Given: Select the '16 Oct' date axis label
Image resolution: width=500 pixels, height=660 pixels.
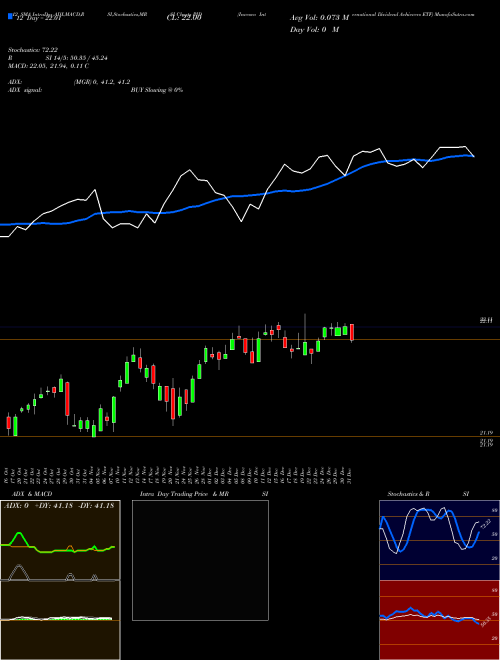Looking at the screenshot, I should pos(8,475).
